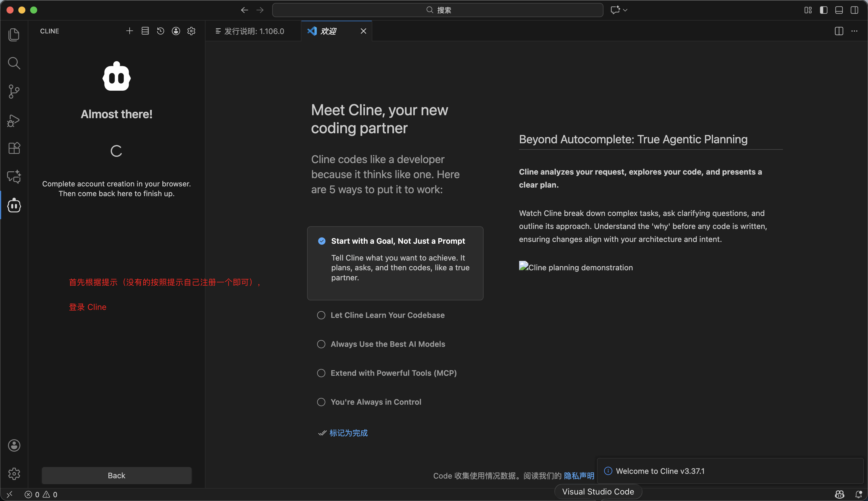
Task: Select 'Always Use the Best AI Models' step
Action: pos(388,344)
